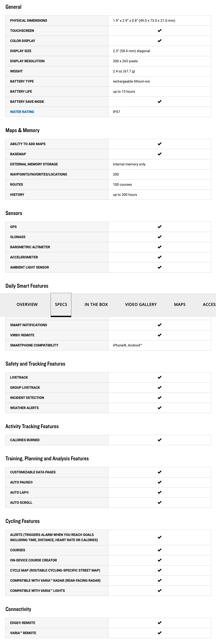Switch to the Overview tab
This screenshot has height=644, width=216.
click(x=27, y=304)
